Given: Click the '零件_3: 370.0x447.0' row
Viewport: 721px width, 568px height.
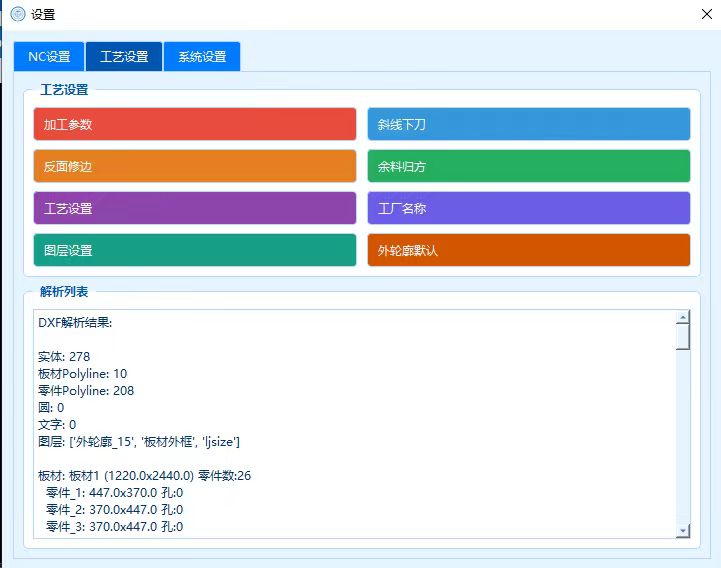Looking at the screenshot, I should [114, 527].
